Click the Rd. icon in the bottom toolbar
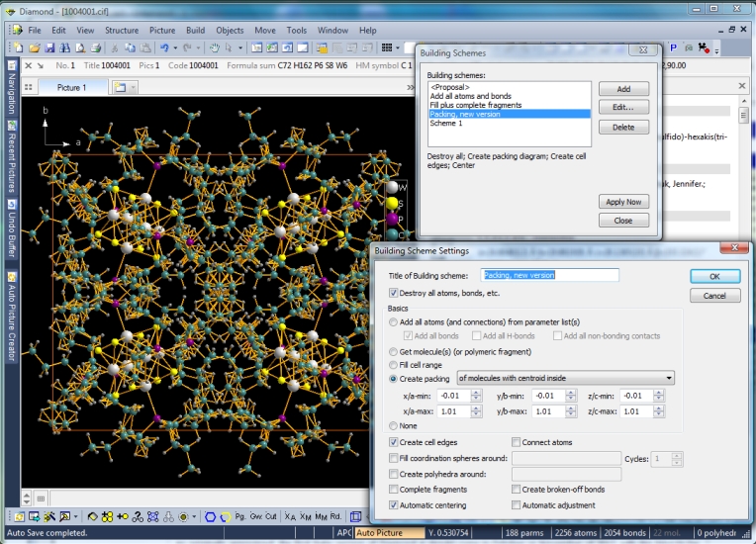756x544 pixels. pos(335,516)
